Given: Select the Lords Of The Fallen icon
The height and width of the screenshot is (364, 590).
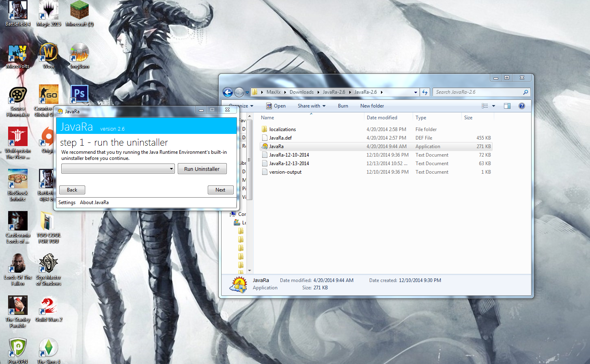Looking at the screenshot, I should coord(18,269).
